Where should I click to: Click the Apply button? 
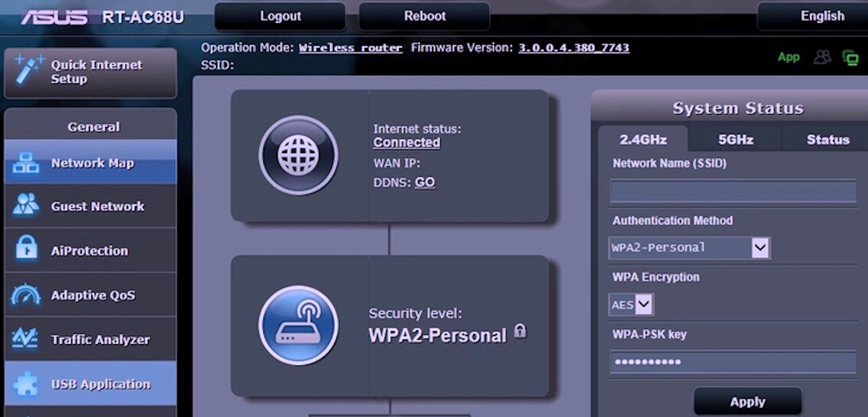[748, 401]
